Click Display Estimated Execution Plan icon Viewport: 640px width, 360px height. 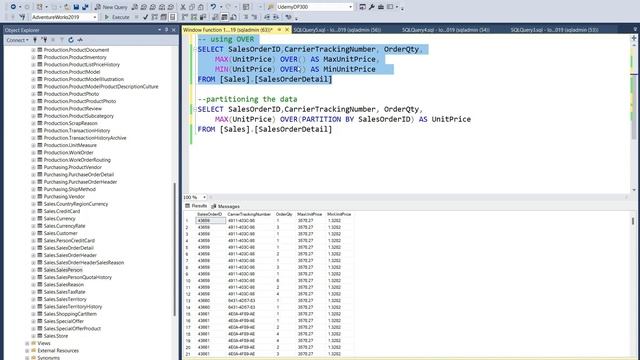(155, 17)
